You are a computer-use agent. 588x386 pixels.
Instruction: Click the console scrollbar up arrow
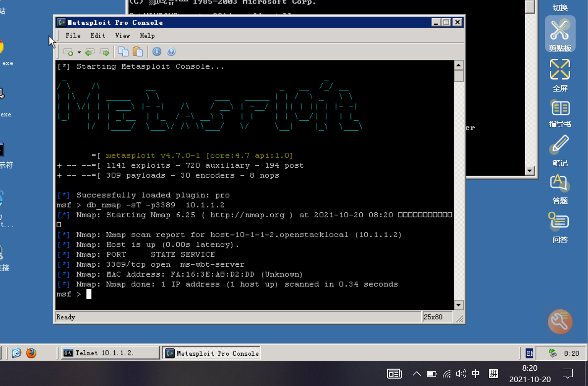(x=458, y=65)
